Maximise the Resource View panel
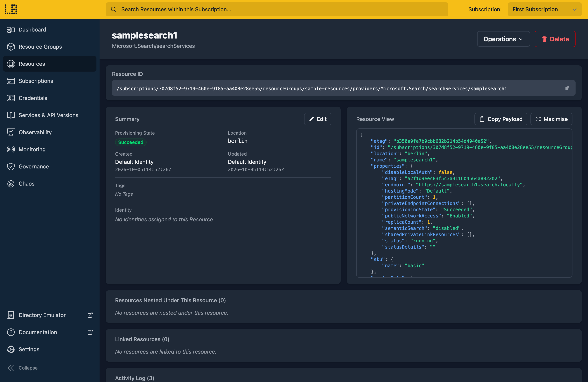Viewport: 588px width, 382px height. click(551, 119)
